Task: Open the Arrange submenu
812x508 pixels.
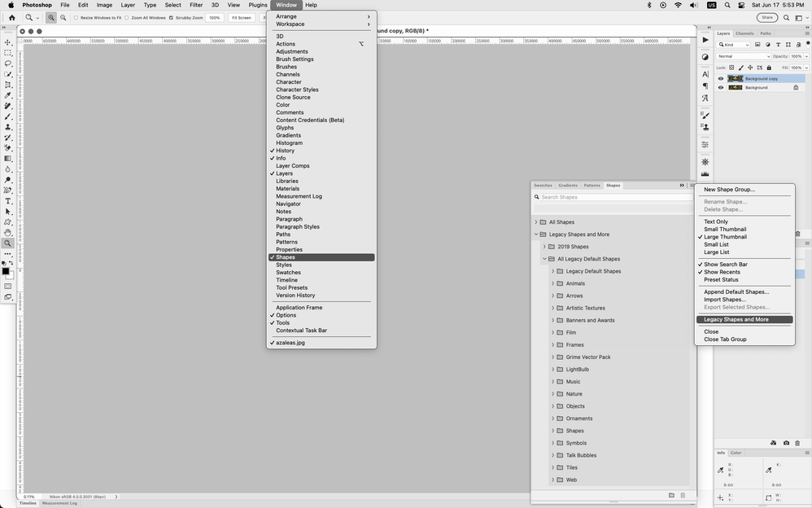Action: coord(321,16)
